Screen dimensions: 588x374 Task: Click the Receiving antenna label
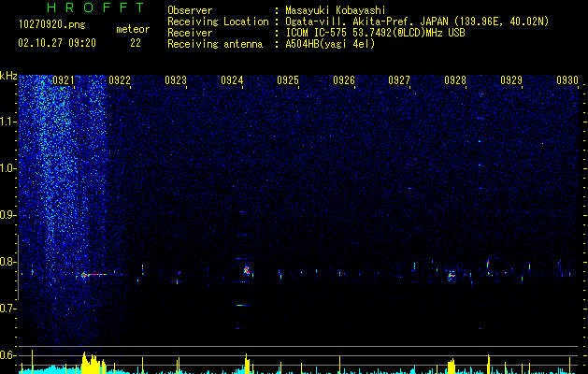215,44
